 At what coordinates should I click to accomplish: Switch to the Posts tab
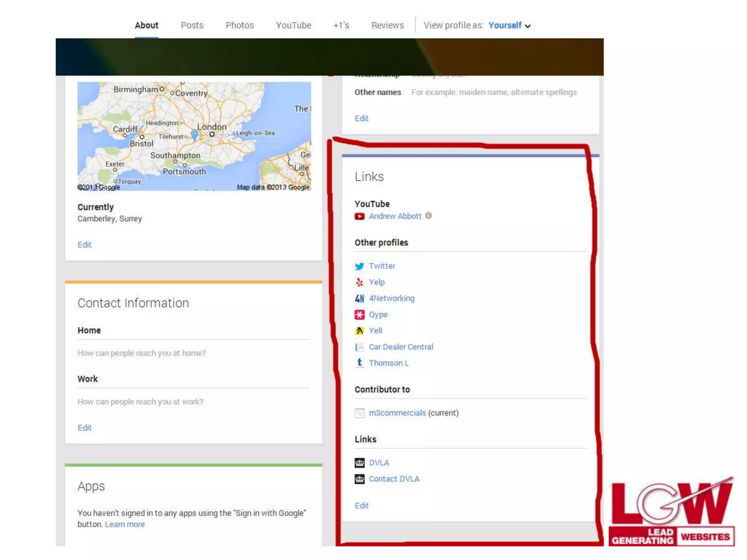click(x=192, y=26)
